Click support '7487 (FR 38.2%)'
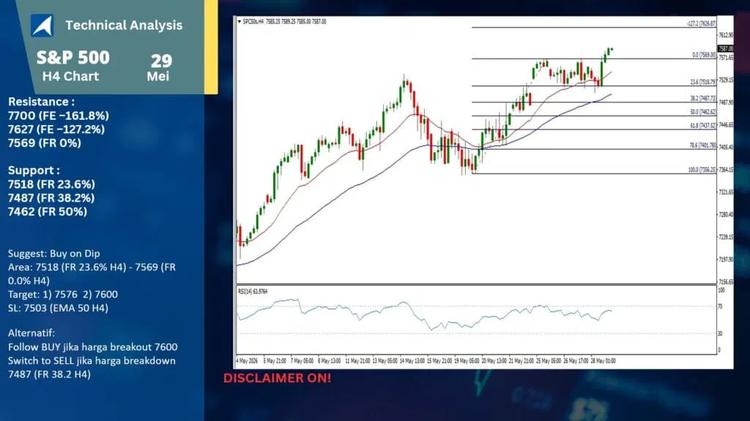The height and width of the screenshot is (421, 750). coord(51,198)
